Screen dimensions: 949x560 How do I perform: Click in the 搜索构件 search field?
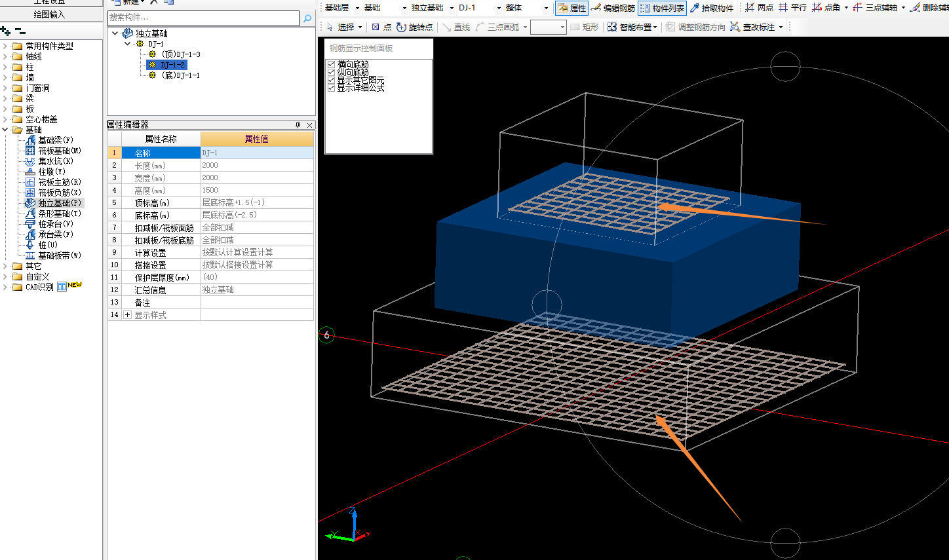[x=204, y=18]
